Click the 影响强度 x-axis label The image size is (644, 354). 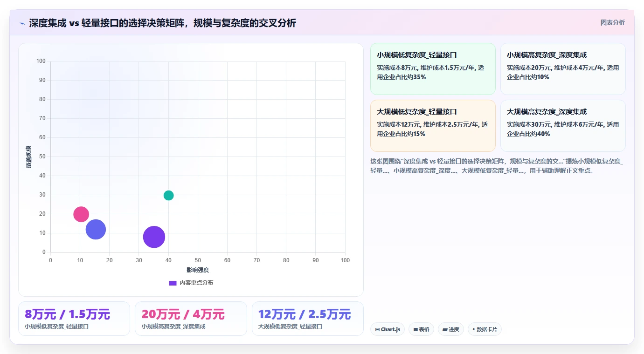coord(198,270)
